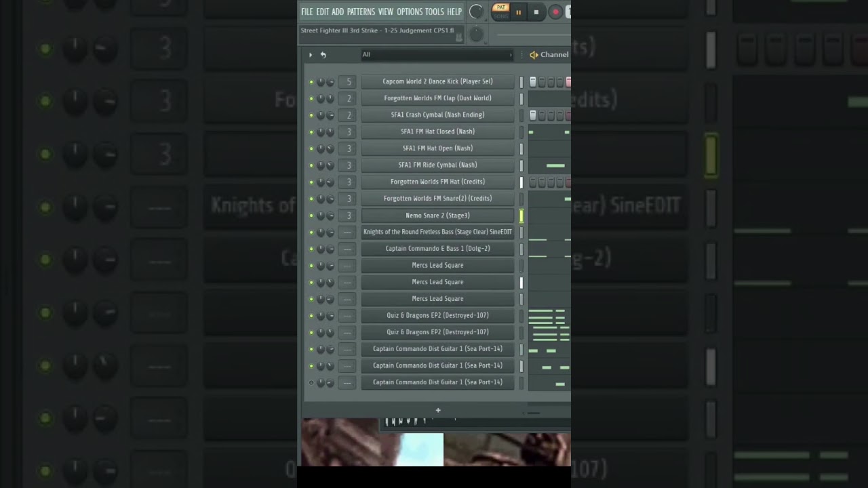Click the red record button
868x488 pixels.
click(555, 12)
